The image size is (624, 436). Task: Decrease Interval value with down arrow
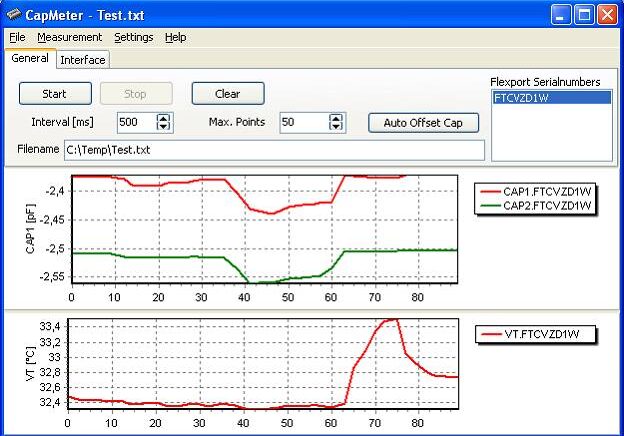click(165, 127)
